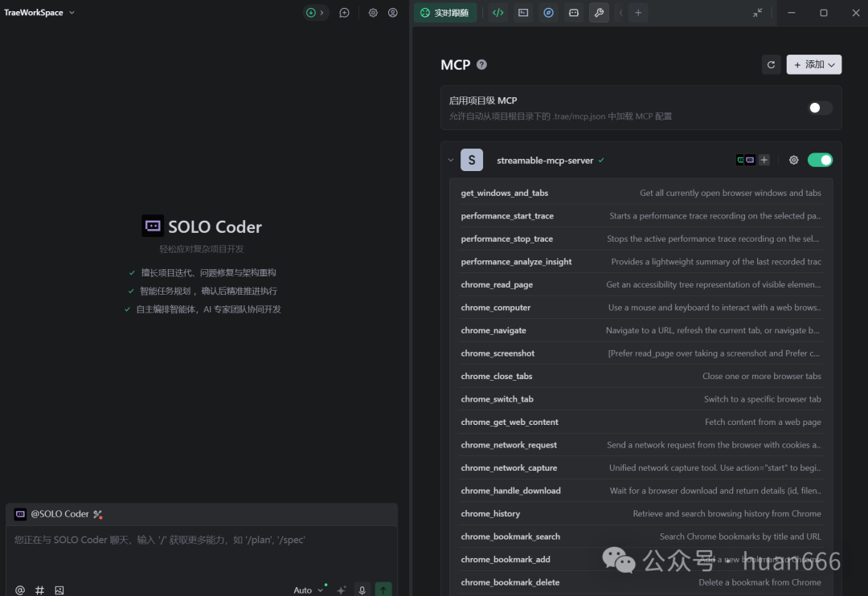This screenshot has width=868, height=596.
Task: Open settings gear in chat panel header
Action: click(x=373, y=13)
